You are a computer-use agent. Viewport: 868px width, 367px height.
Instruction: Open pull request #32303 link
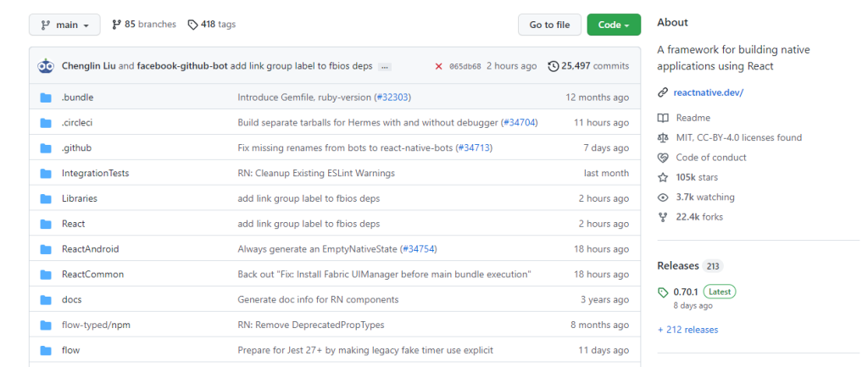[x=392, y=97]
